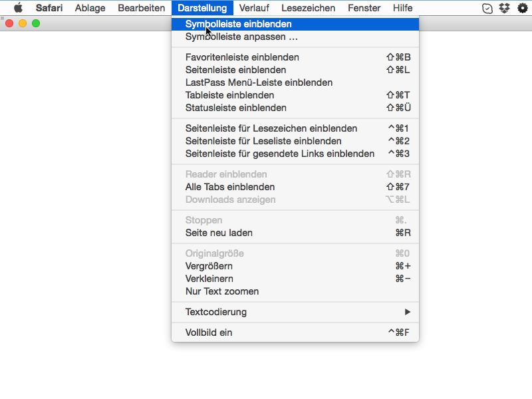The height and width of the screenshot is (399, 532).
Task: Select Seitenleiste einblenden
Action: [295, 70]
